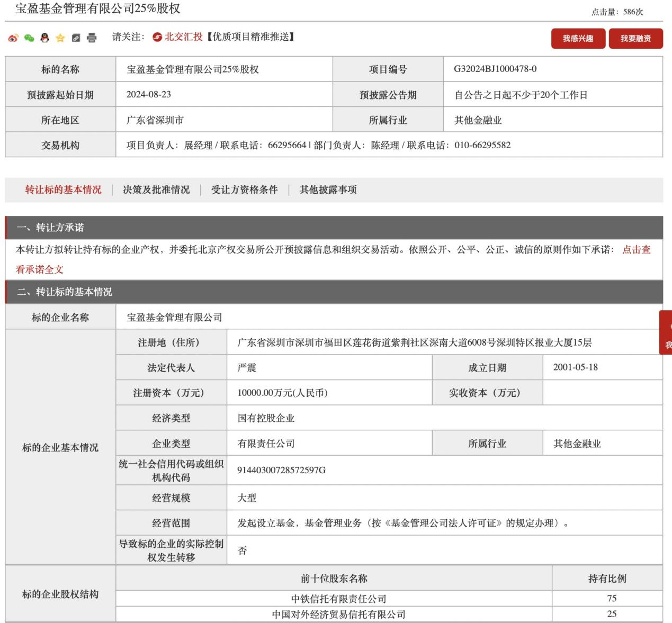Click the 前十位股东名称 column header
Viewport: 672px width, 623px height.
coord(334,579)
